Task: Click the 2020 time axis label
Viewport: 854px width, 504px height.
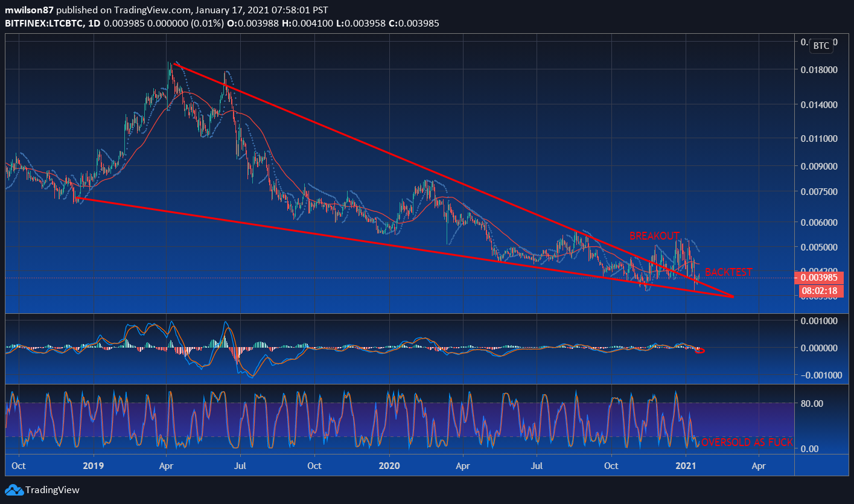Action: pyautogui.click(x=390, y=466)
